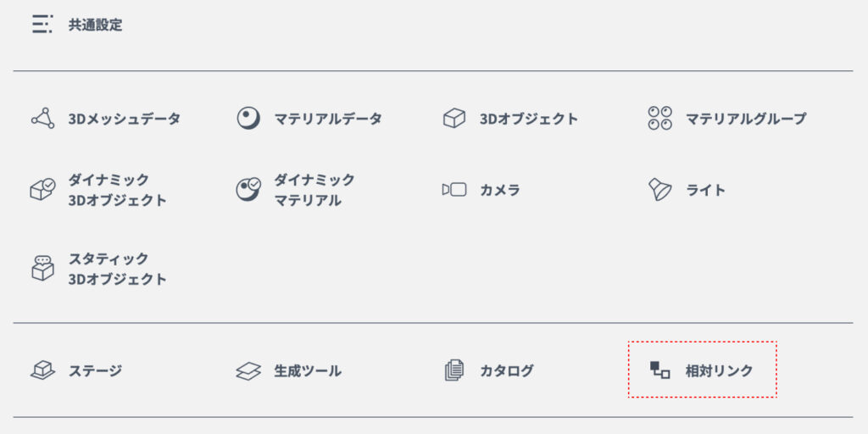This screenshot has width=868, height=434.
Task: Open the 共通設定 text link
Action: tap(95, 25)
